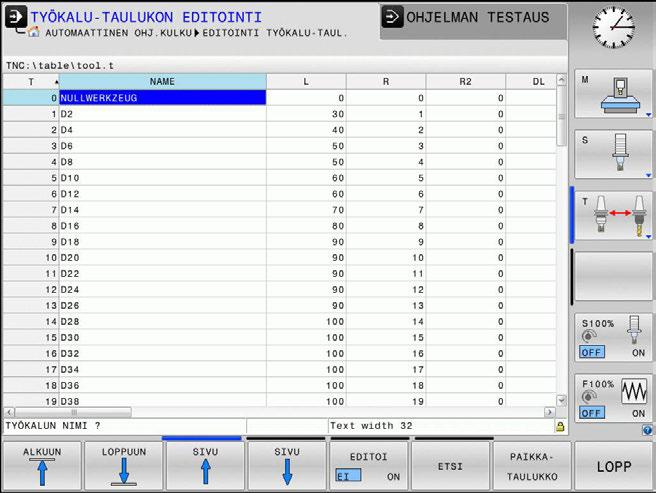Click the LOPP end softkey

pyautogui.click(x=613, y=466)
